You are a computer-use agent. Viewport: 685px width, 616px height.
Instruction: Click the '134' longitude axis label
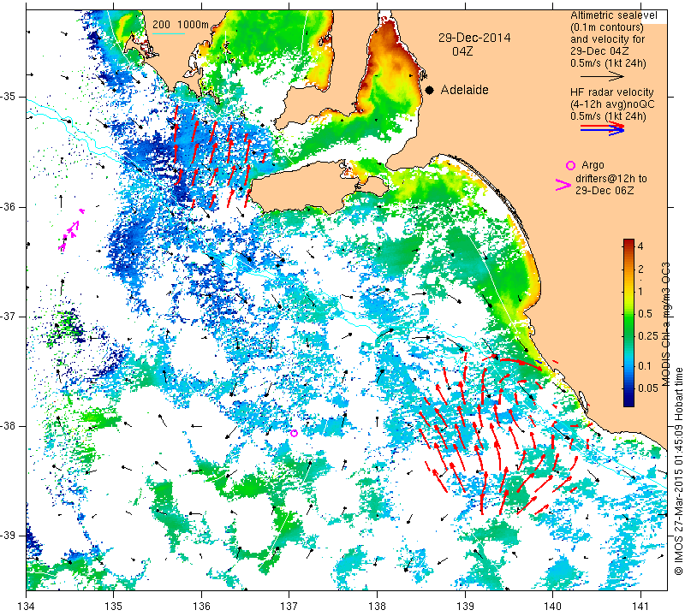pyautogui.click(x=27, y=606)
